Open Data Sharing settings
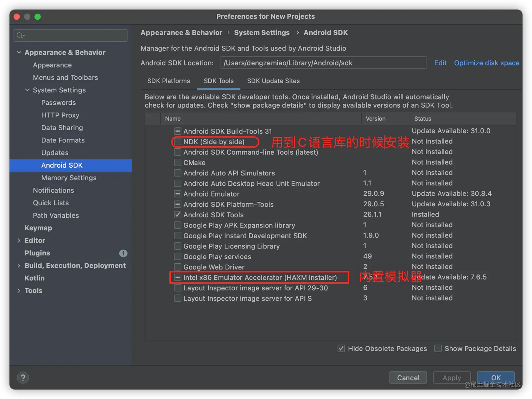This screenshot has height=399, width=532. click(62, 128)
